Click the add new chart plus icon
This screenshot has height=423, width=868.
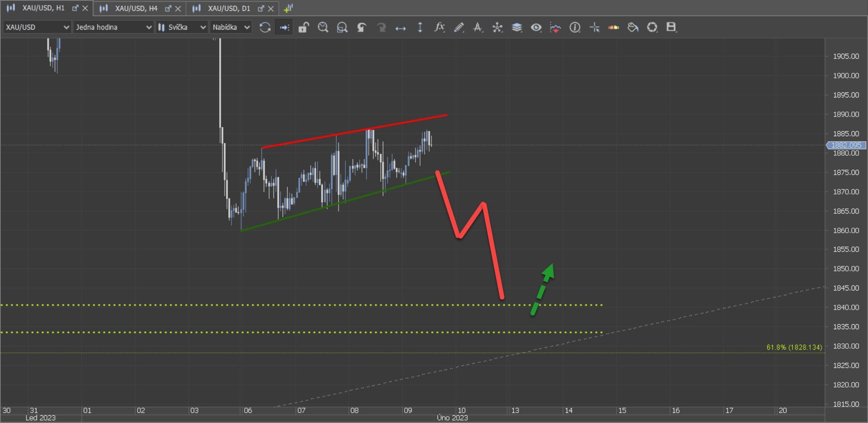pos(288,8)
